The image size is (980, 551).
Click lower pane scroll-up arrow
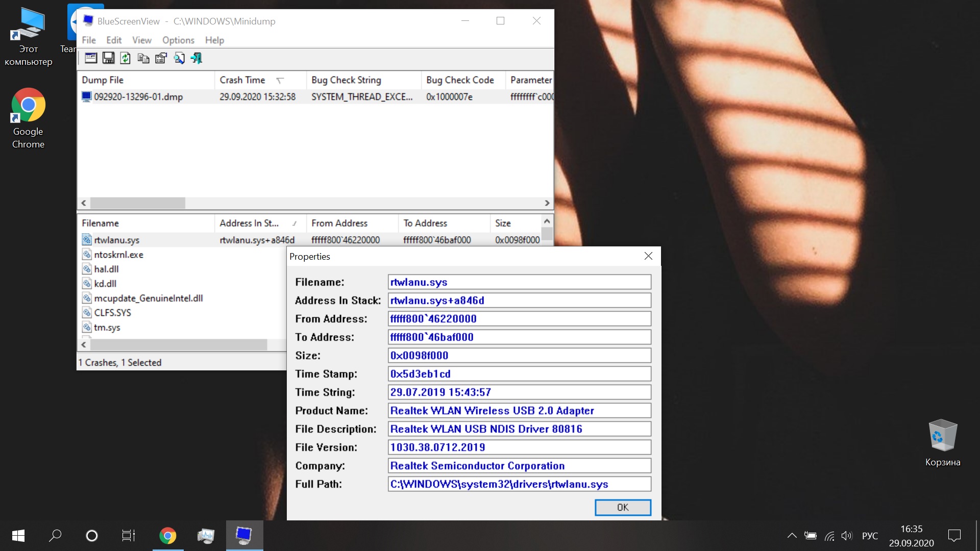coord(547,221)
